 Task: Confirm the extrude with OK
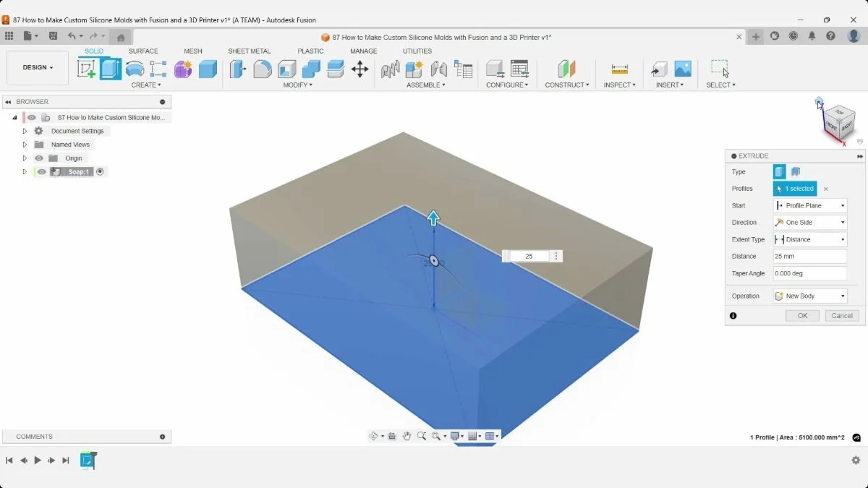802,316
